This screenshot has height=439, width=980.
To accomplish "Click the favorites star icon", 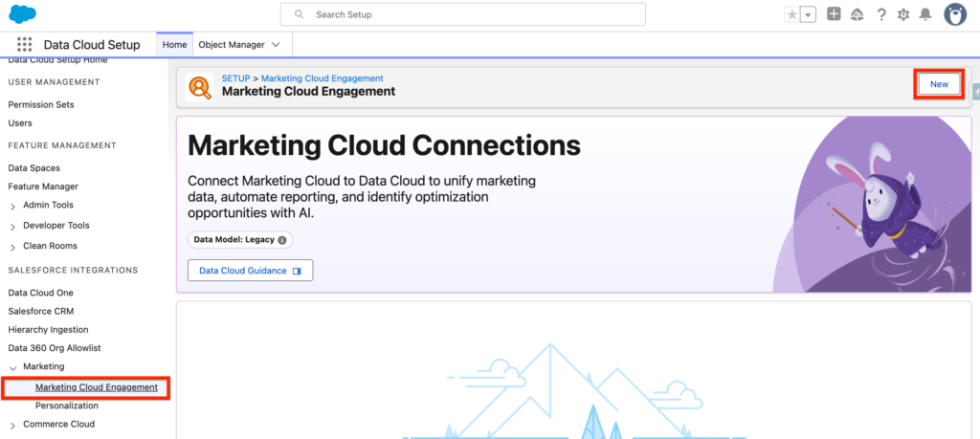I will 791,14.
